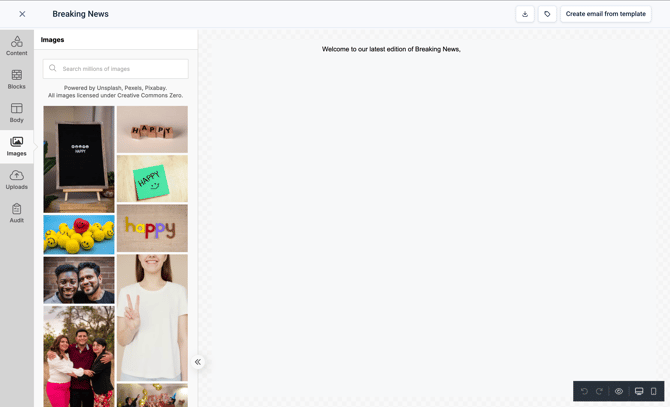Image resolution: width=670 pixels, height=407 pixels.
Task: Open the Uploads panel
Action: click(17, 180)
